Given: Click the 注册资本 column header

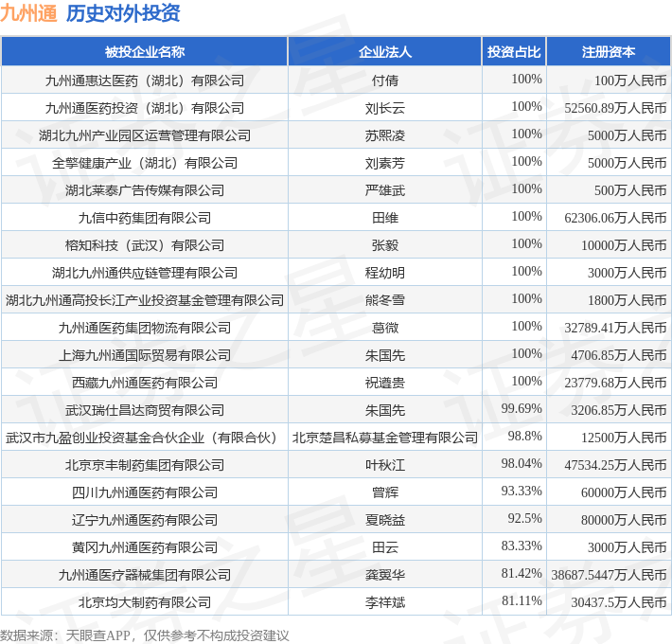Looking at the screenshot, I should click(x=609, y=52).
